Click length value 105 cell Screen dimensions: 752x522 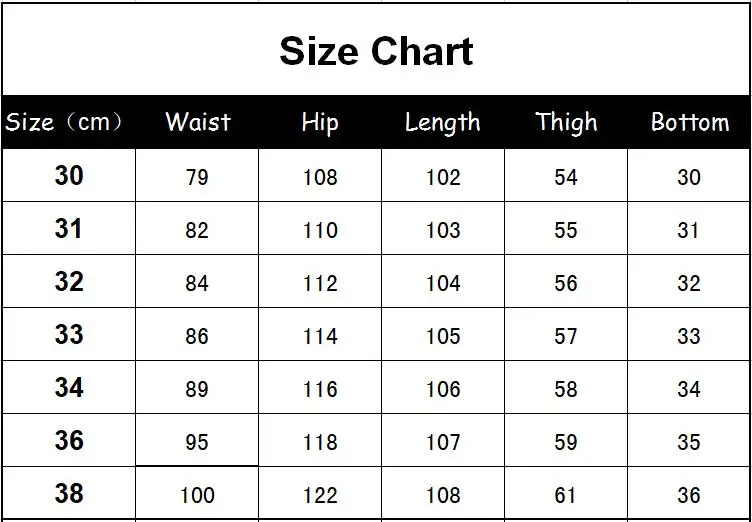[x=443, y=334]
